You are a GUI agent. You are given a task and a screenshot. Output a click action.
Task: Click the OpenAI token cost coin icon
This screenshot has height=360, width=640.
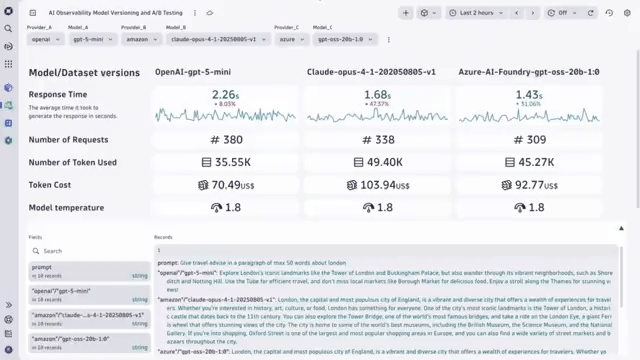[x=203, y=185]
